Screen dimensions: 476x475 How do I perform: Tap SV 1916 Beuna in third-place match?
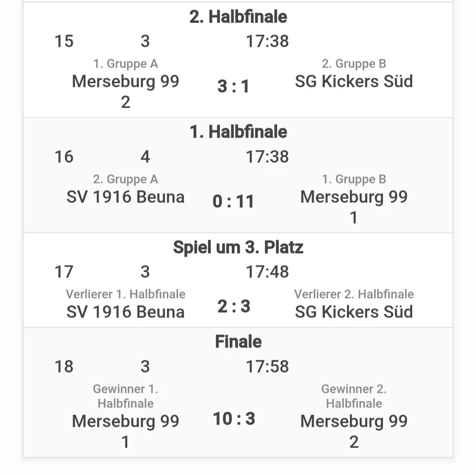tap(125, 312)
